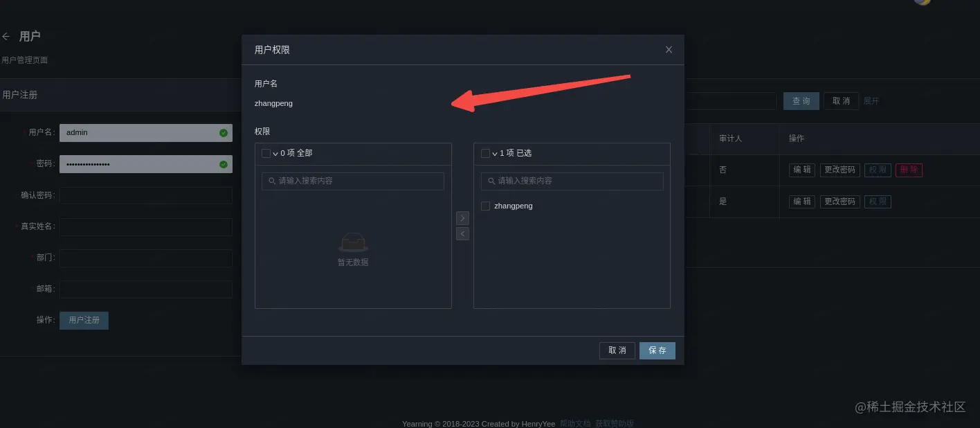Click 删除 button in the user table
980x428 pixels.
pyautogui.click(x=909, y=170)
